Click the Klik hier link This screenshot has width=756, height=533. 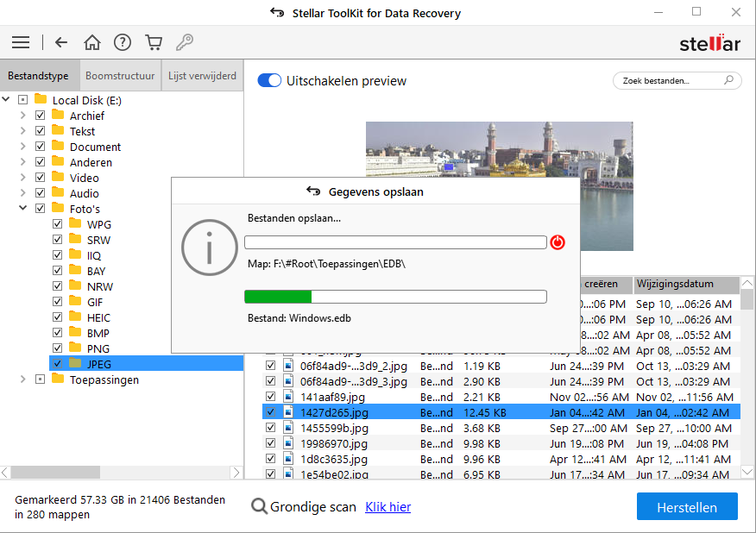click(387, 507)
